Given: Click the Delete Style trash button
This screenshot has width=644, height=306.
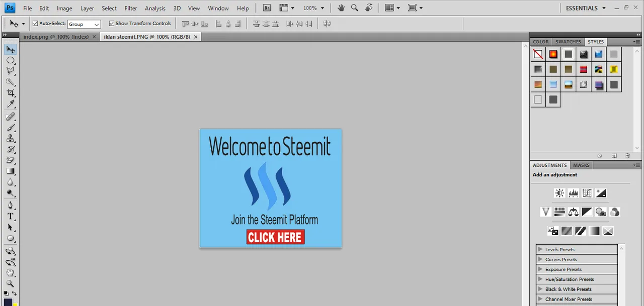Looking at the screenshot, I should pos(627,156).
